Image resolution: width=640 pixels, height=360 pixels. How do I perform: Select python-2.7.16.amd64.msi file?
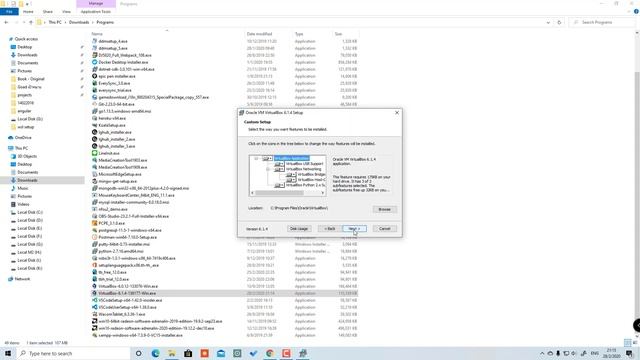(121, 251)
